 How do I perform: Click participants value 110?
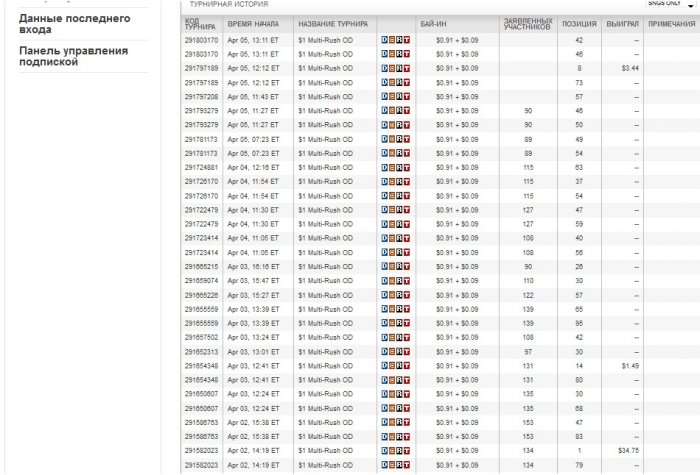point(528,281)
